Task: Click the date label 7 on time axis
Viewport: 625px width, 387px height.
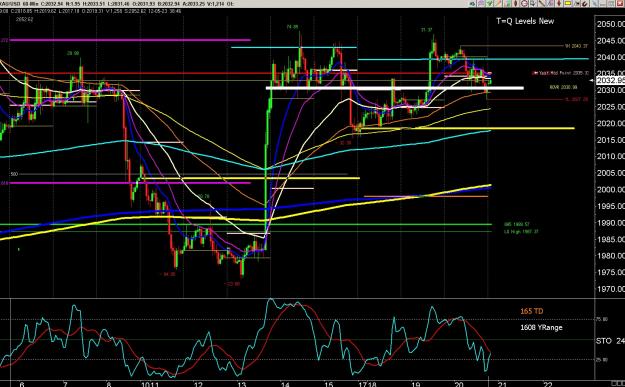Action: point(65,384)
